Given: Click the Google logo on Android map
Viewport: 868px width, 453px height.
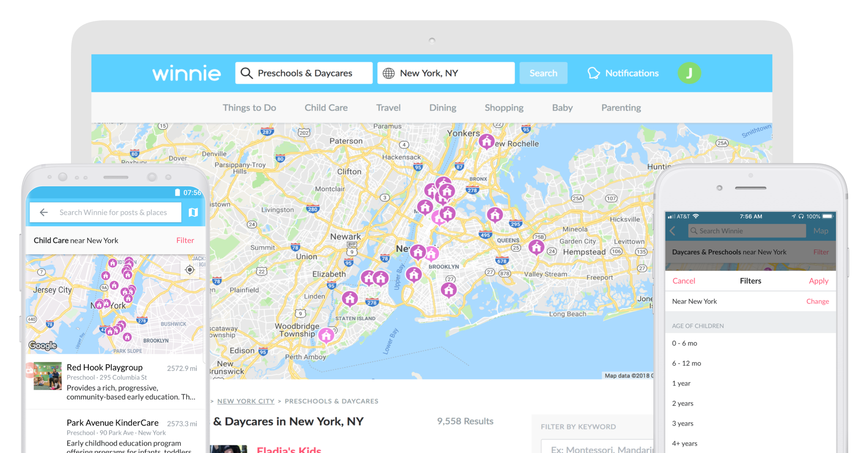Looking at the screenshot, I should point(43,345).
